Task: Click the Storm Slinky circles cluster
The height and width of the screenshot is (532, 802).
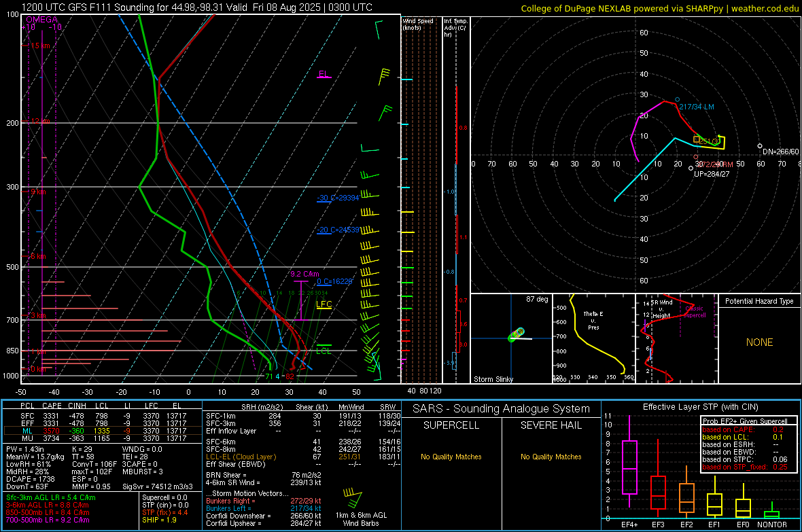Action: pos(516,334)
